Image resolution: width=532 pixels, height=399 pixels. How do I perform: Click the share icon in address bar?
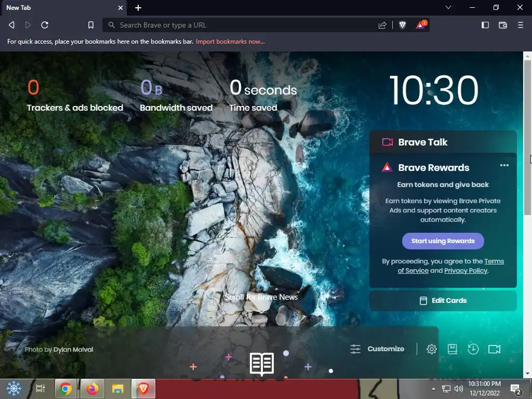click(x=382, y=25)
